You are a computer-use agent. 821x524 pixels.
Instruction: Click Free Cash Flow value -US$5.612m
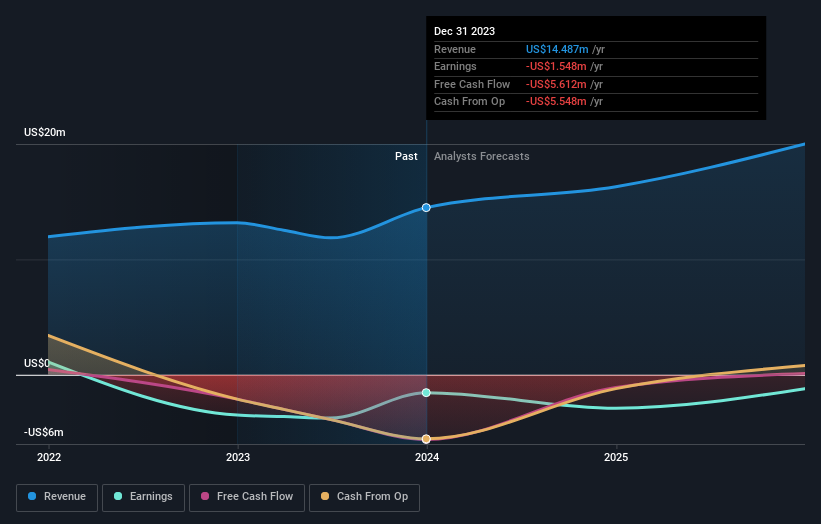tap(556, 84)
